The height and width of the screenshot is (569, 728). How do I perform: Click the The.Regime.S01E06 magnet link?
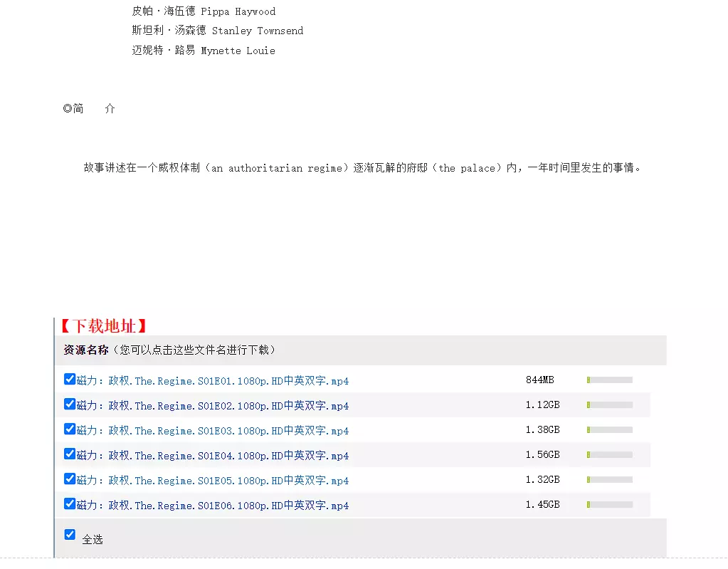click(213, 506)
